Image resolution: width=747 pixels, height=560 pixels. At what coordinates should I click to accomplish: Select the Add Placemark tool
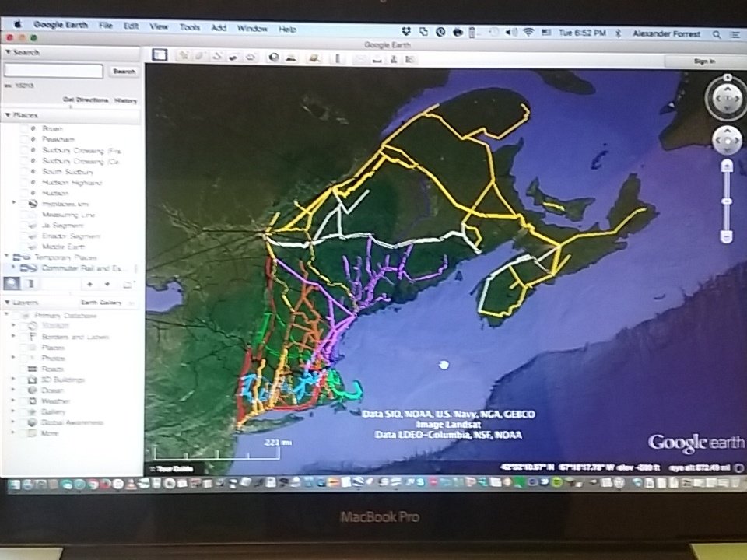click(x=183, y=56)
